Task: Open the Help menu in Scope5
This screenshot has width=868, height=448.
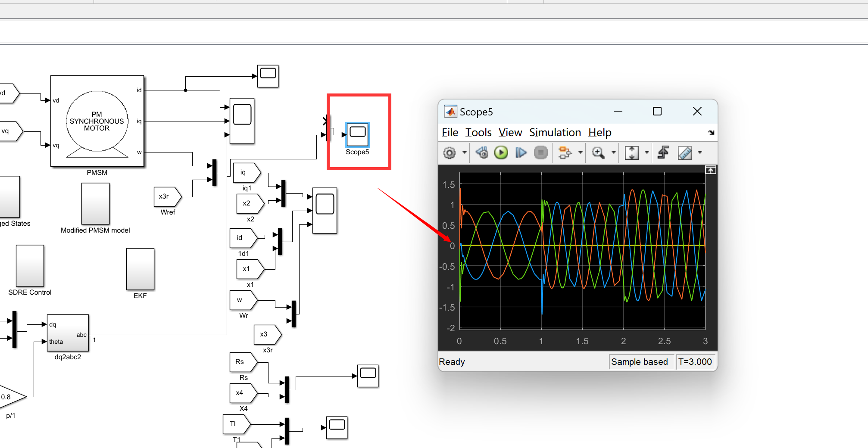Action: pos(600,133)
